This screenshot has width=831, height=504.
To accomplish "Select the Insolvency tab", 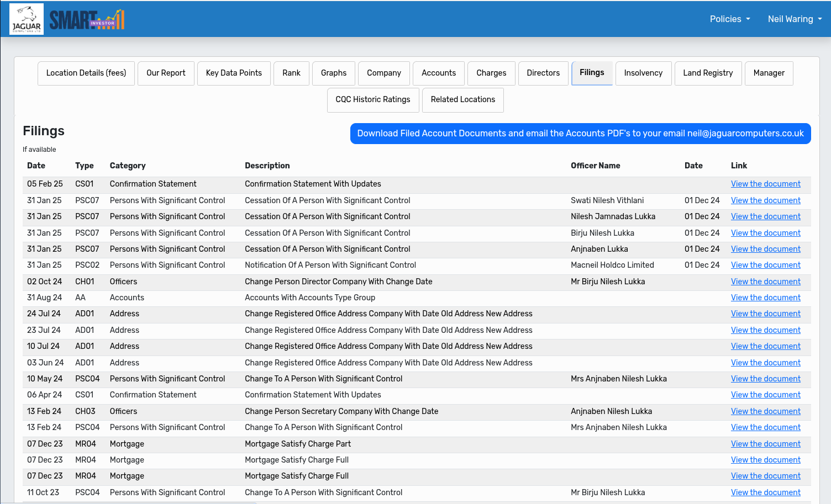I will pos(643,73).
